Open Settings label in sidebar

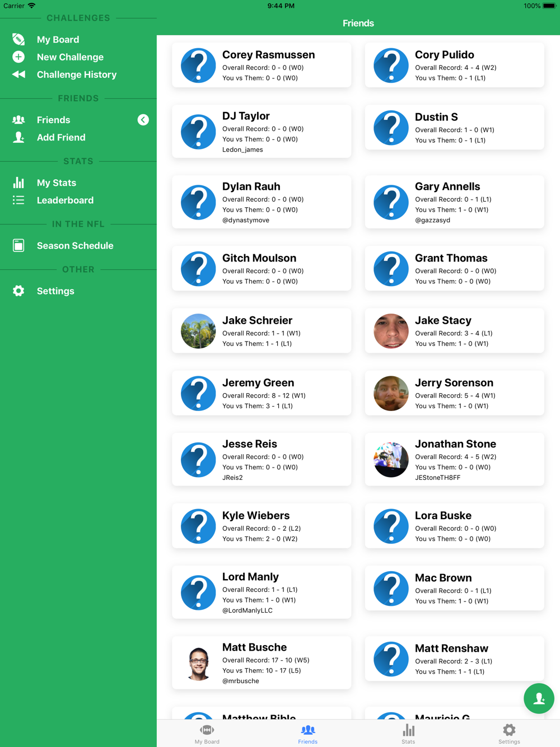(55, 291)
